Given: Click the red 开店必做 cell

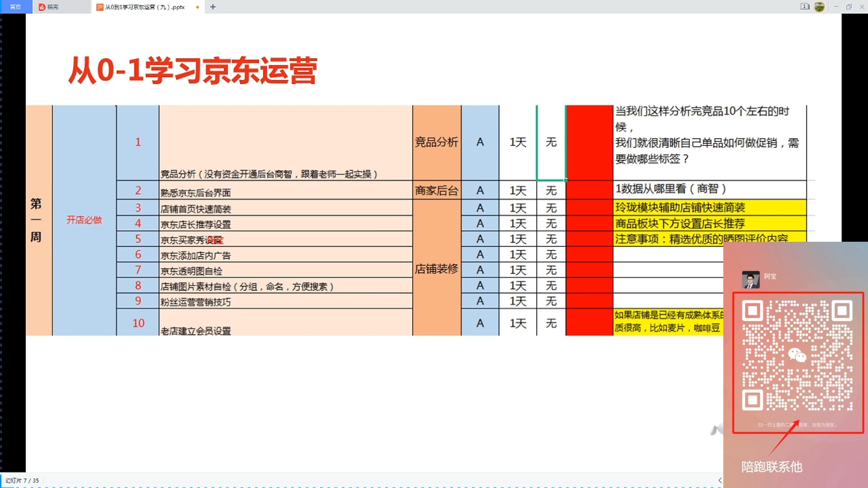Looking at the screenshot, I should (85, 220).
